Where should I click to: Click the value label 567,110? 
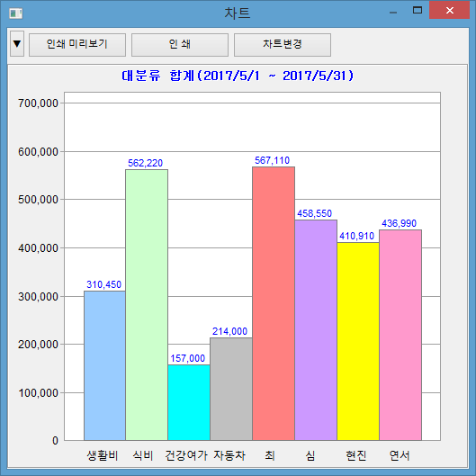[x=273, y=160]
